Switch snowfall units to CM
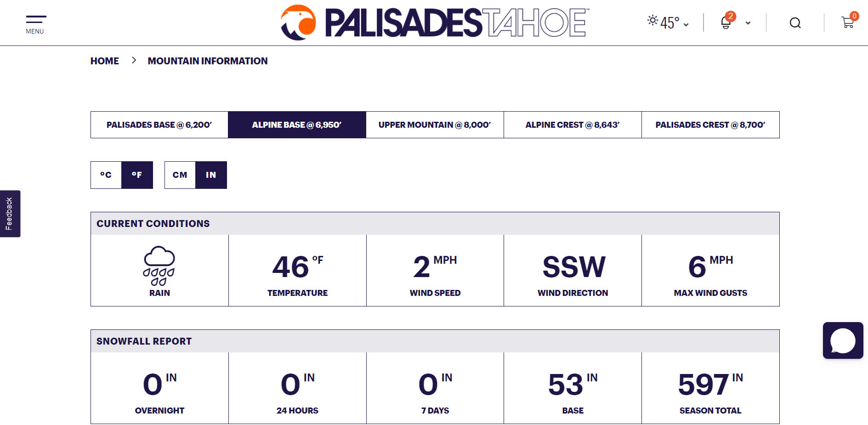Screen dimensions: 868x425 (x=180, y=175)
